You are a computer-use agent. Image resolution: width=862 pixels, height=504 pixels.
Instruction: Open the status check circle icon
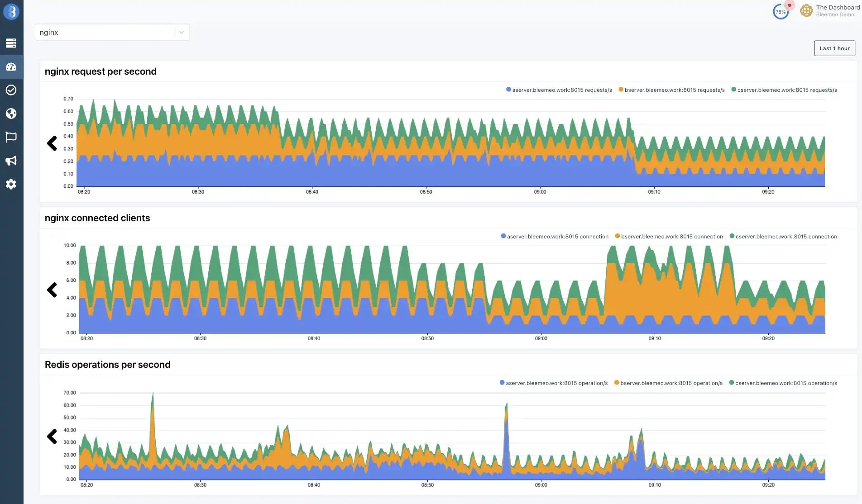click(x=11, y=90)
